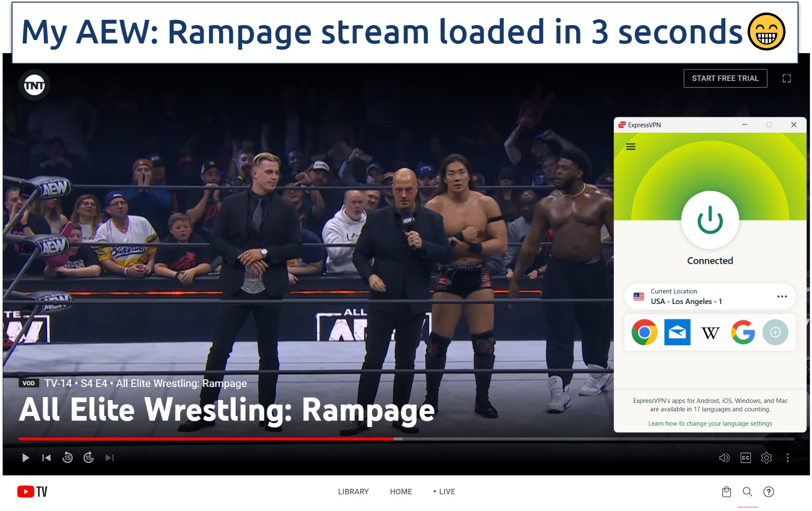Switch to the Live tab

(x=444, y=491)
